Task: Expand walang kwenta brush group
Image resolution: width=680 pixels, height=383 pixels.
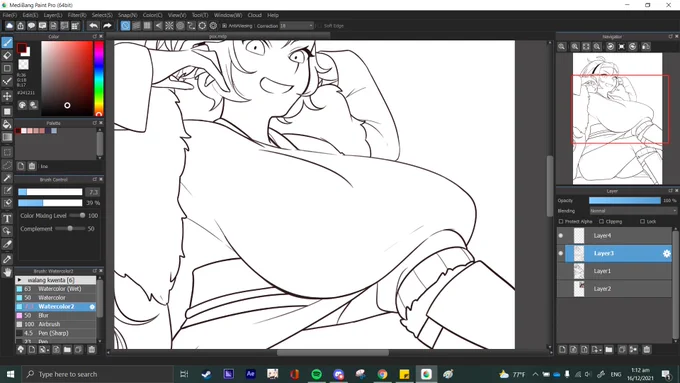Action: coord(19,280)
